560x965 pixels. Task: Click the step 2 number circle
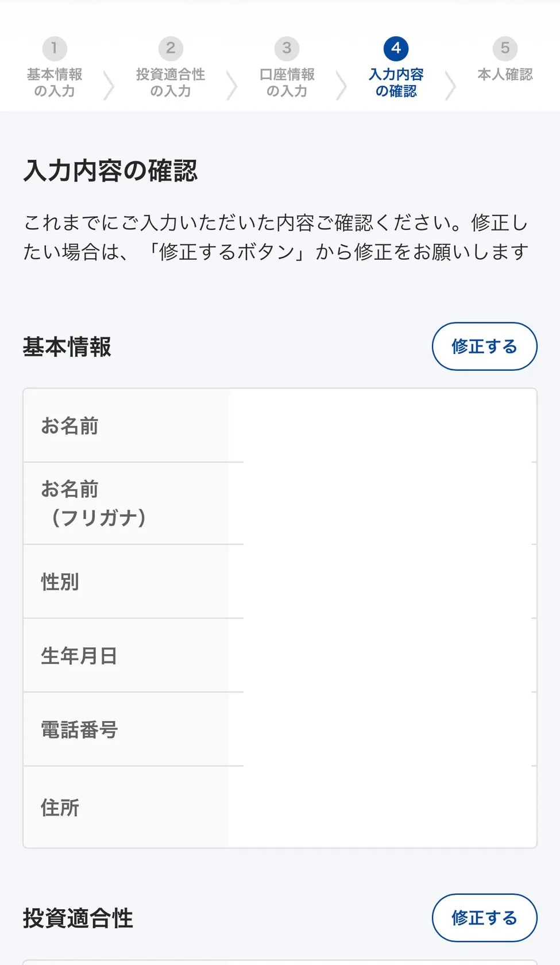pos(171,48)
